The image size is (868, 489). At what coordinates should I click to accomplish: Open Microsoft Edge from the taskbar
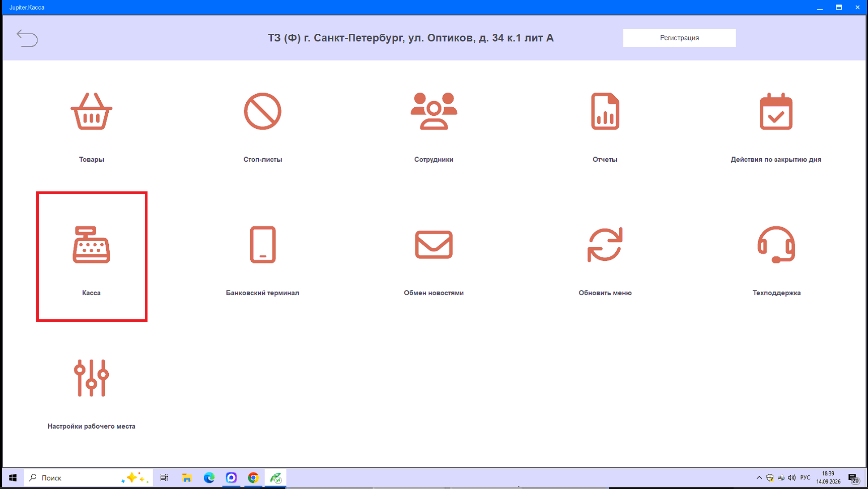point(209,478)
